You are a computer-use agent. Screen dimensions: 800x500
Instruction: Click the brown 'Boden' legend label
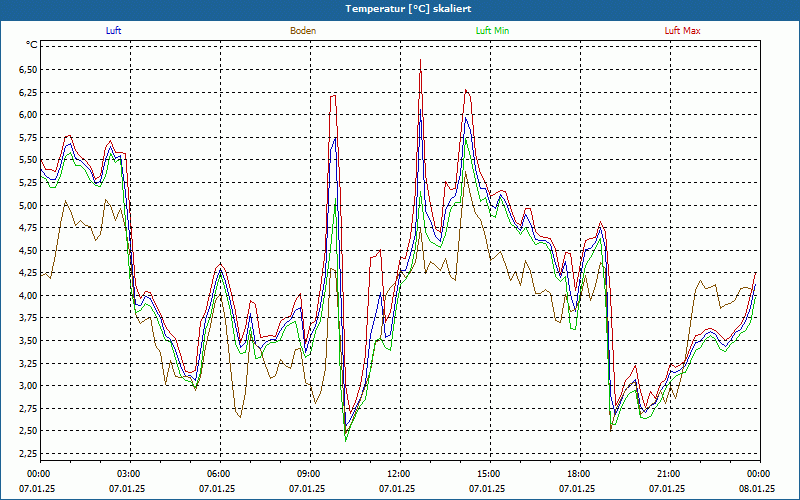click(303, 31)
